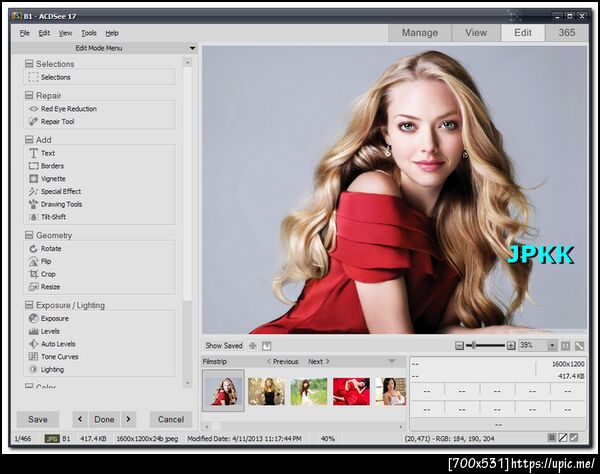Select the Selections tool icon

[33, 77]
